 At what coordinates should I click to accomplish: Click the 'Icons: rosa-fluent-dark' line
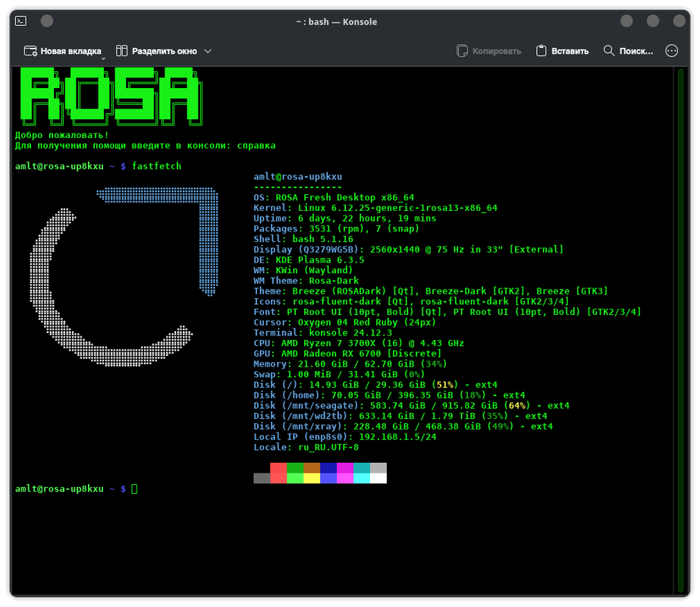coord(412,301)
